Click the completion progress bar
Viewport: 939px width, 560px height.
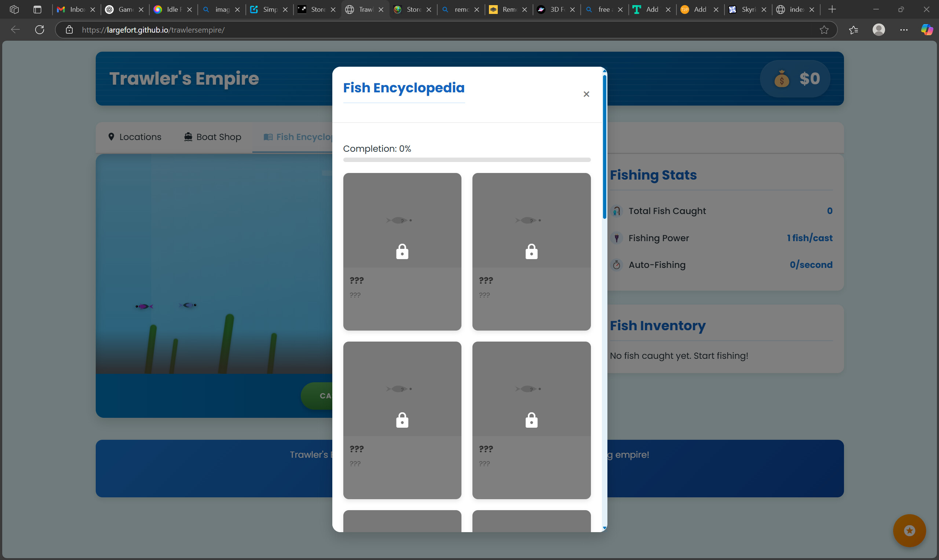pos(467,160)
